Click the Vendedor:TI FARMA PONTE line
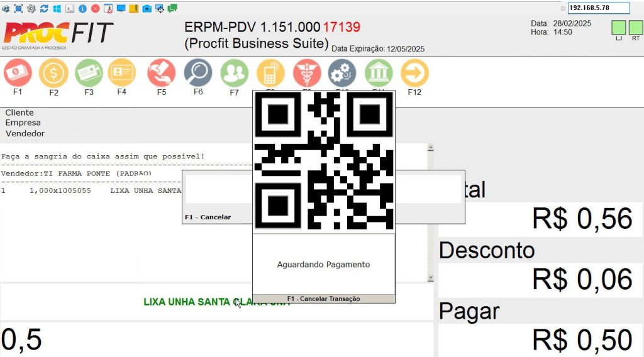The height and width of the screenshot is (357, 644). point(76,173)
